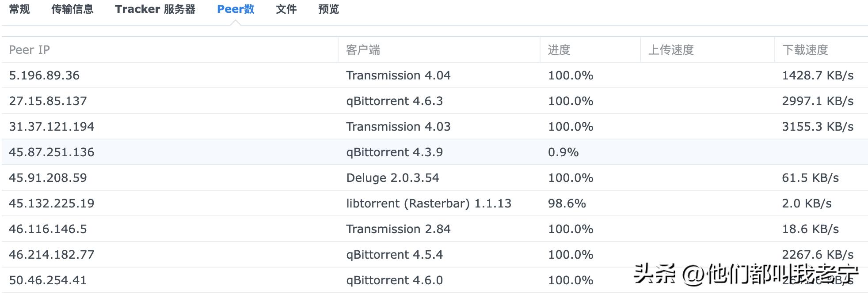The image size is (868, 294).
Task: Select the peer row 45.87.251.136
Action: (x=51, y=152)
